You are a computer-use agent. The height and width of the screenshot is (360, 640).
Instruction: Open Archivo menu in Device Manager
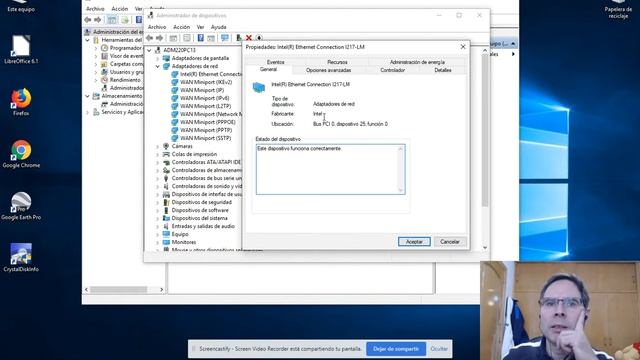pyautogui.click(x=157, y=27)
